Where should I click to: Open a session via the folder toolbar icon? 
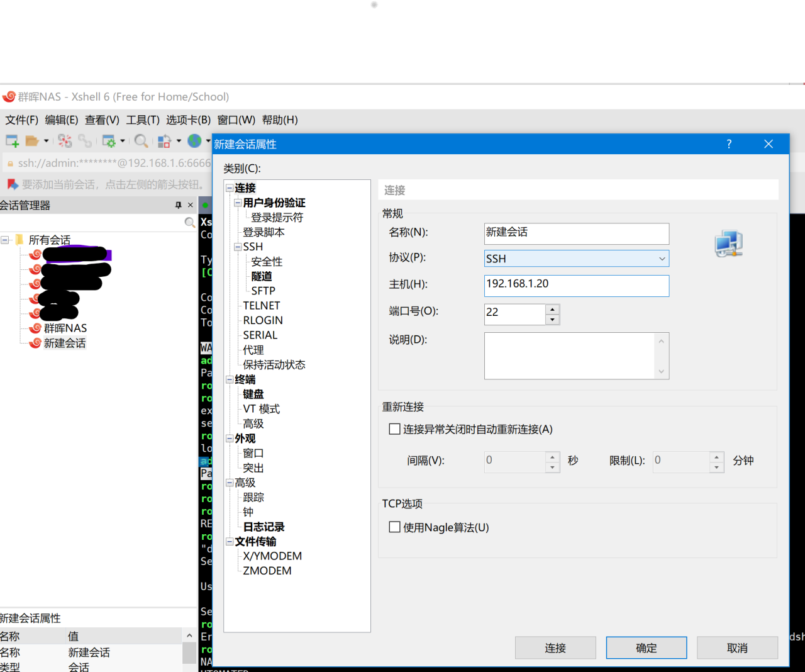click(x=32, y=141)
